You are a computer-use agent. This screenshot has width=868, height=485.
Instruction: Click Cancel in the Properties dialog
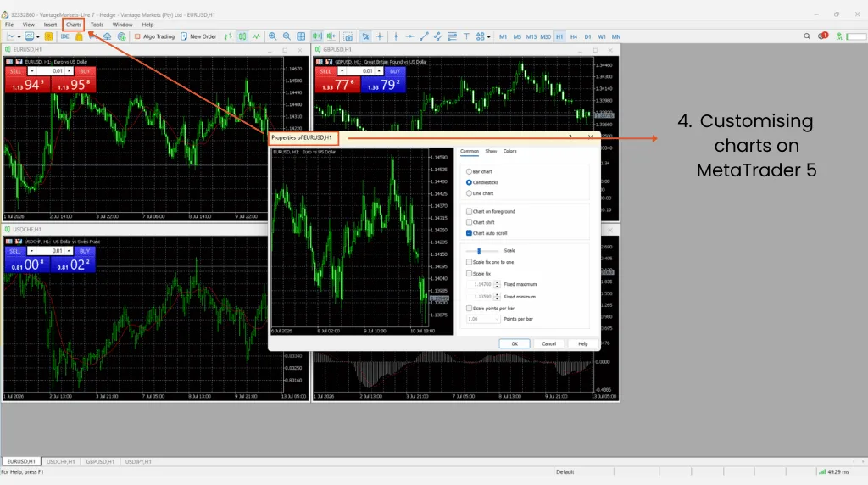click(x=548, y=343)
